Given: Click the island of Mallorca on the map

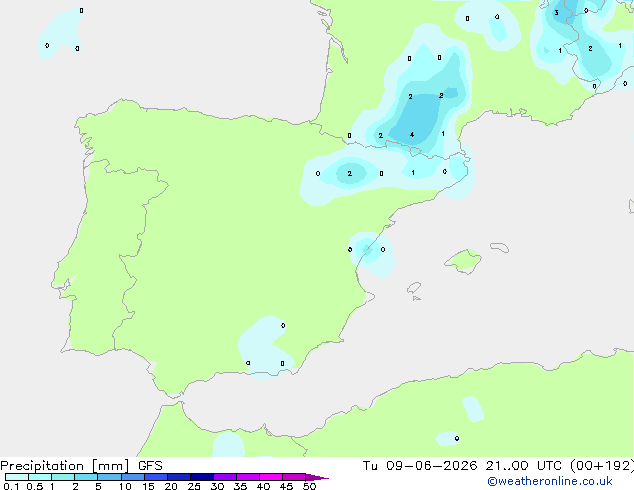Looking at the screenshot, I should pos(463,261).
